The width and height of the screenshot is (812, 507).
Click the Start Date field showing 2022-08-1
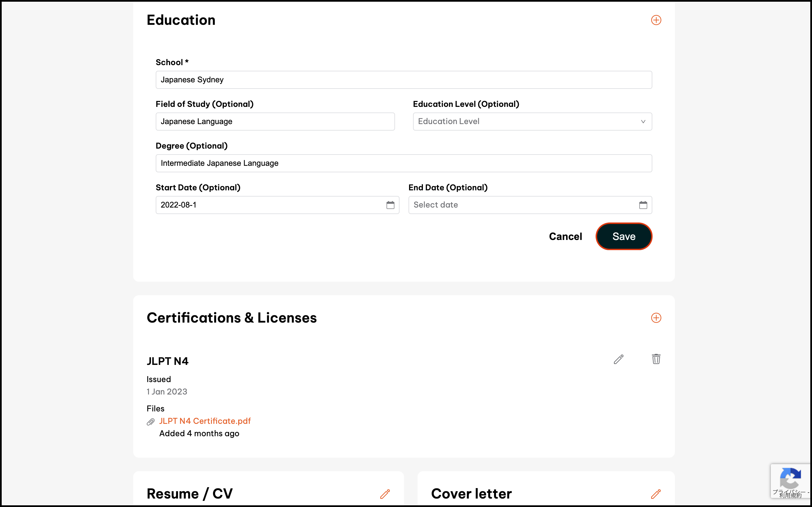[x=268, y=205]
